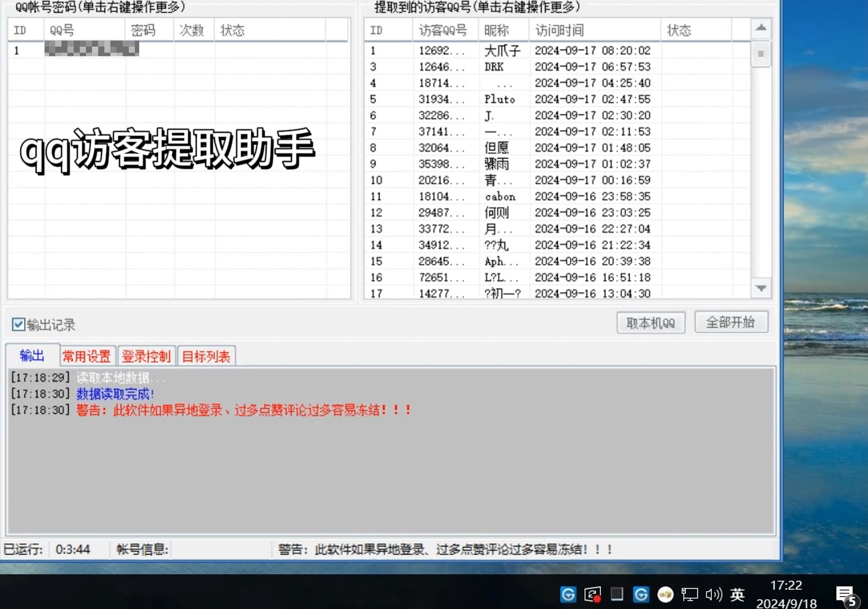Select visitor row with nickname 骤雨
Screen dimensions: 868x609
(557, 164)
